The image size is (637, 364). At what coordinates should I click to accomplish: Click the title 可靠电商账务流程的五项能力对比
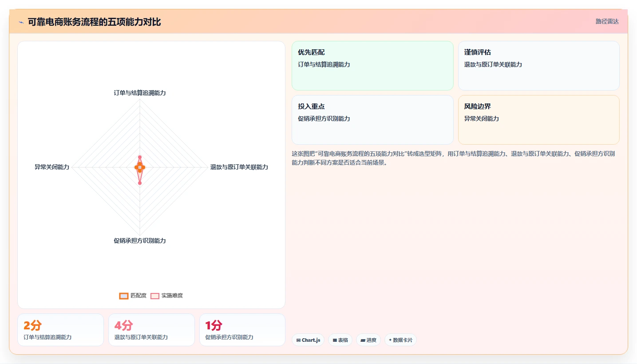94,22
